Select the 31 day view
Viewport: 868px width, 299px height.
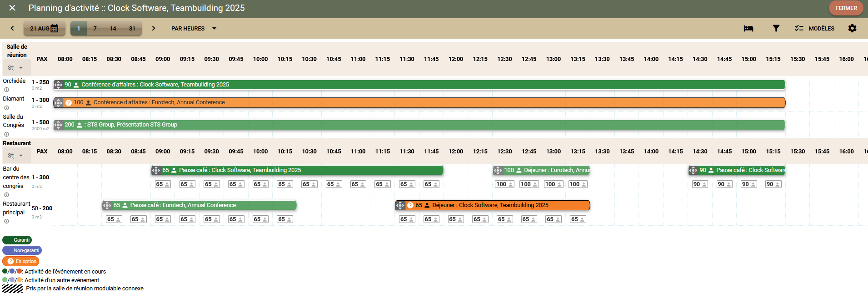coord(132,28)
